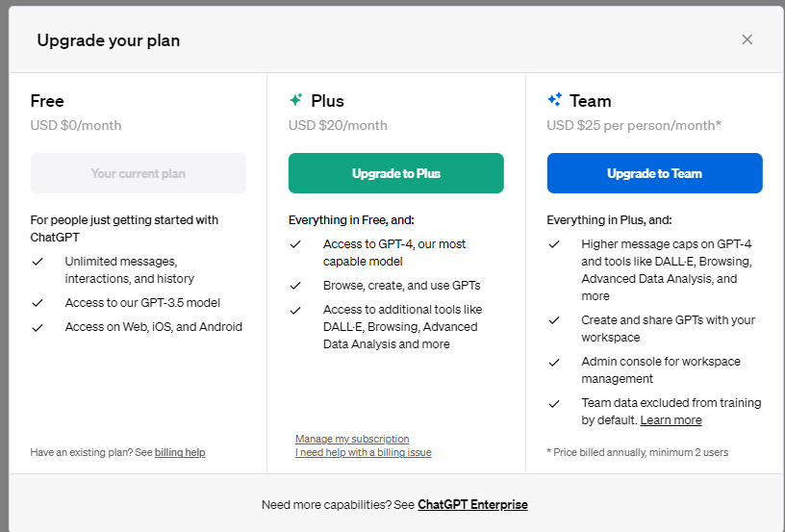785x532 pixels.
Task: Click the Upgrade to Plus button
Action: point(395,173)
